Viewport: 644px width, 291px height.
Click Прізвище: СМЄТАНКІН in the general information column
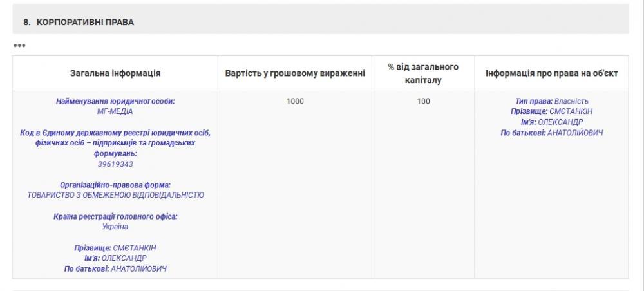115,248
